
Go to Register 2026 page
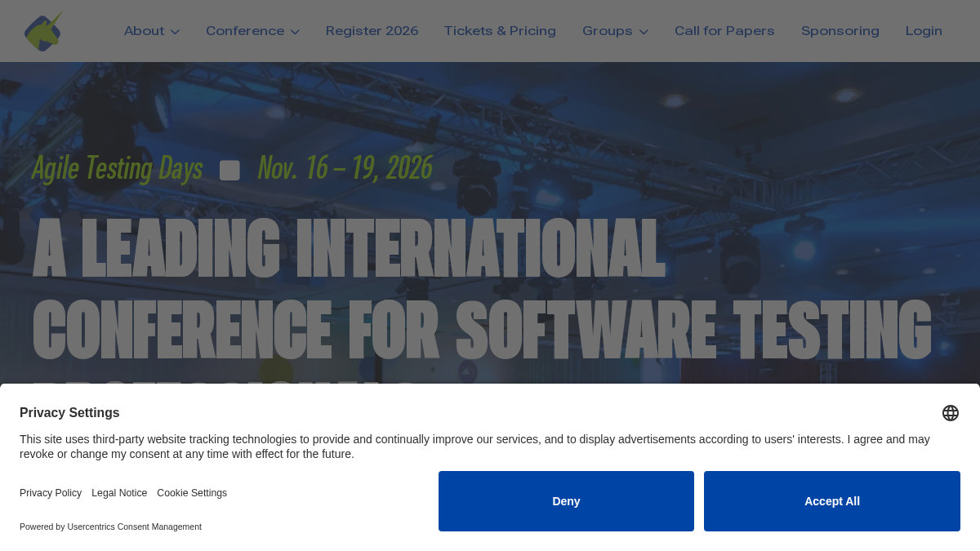pyautogui.click(x=372, y=31)
